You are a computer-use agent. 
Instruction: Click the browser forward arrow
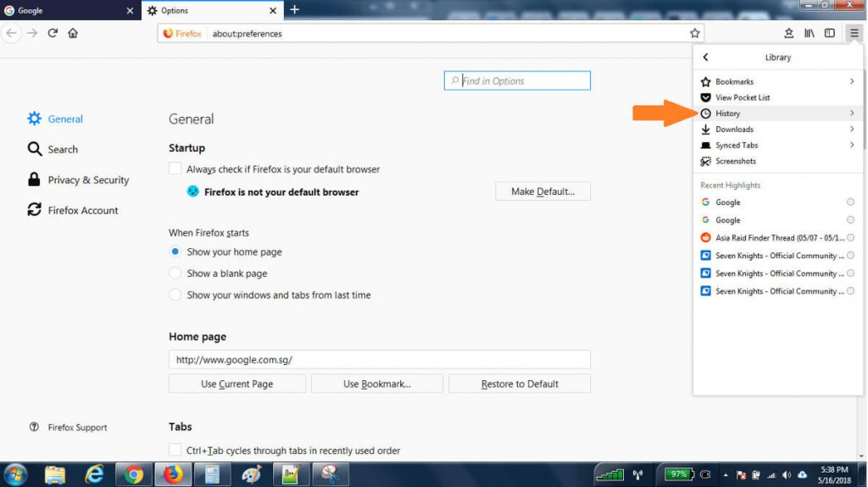(x=32, y=33)
